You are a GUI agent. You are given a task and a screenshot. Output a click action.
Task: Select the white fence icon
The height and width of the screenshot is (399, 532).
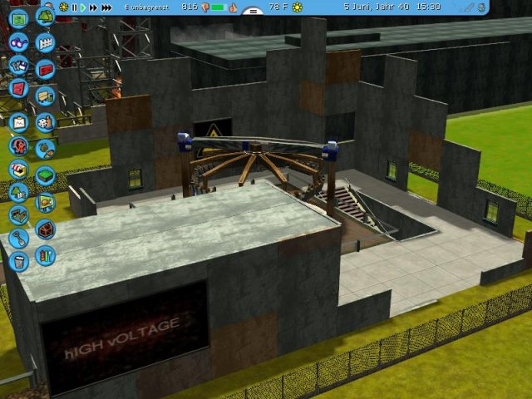coord(45,42)
